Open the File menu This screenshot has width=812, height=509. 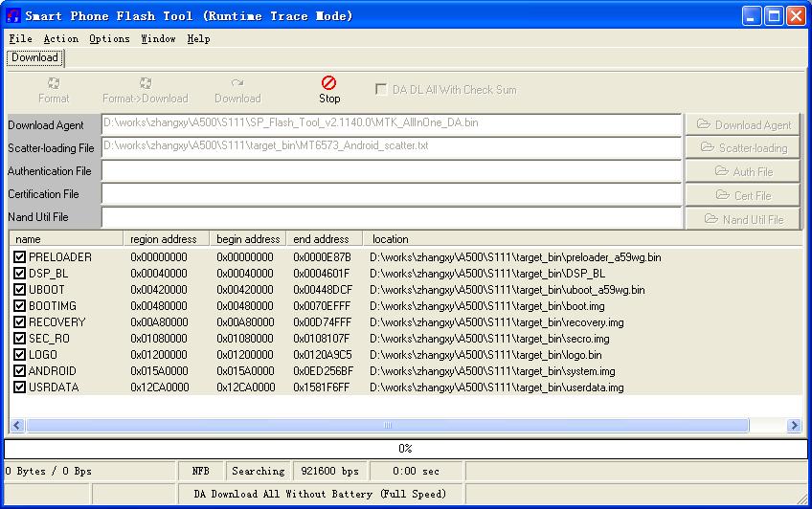(x=21, y=39)
